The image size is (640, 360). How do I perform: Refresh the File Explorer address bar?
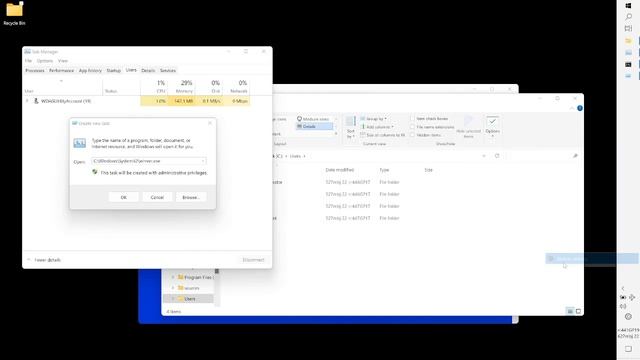click(497, 156)
